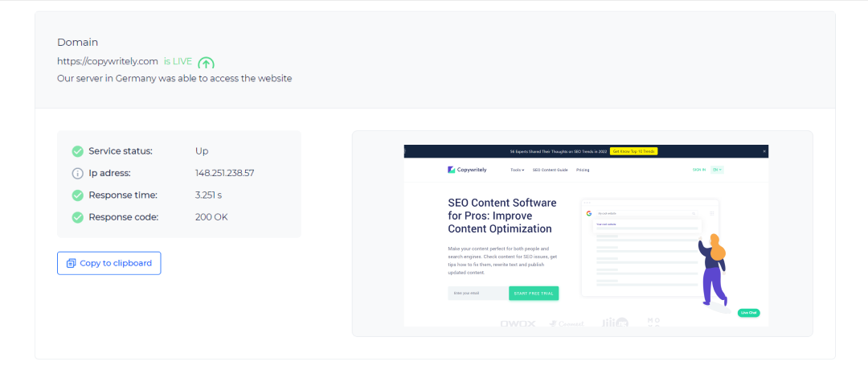Select the response code value 200 OK
The height and width of the screenshot is (374, 868).
click(211, 217)
